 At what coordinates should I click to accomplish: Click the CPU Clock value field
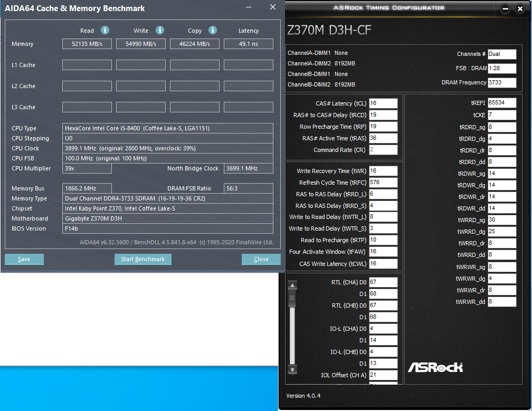pos(168,148)
